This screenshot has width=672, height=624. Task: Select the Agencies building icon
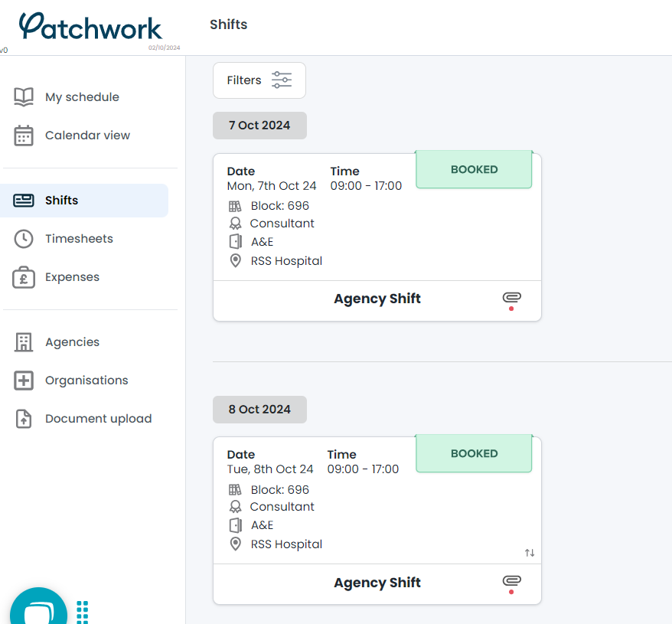coord(22,341)
